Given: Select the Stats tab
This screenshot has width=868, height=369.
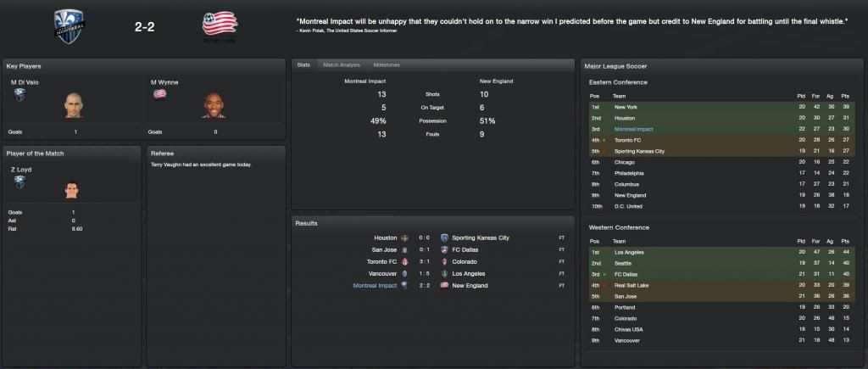Looking at the screenshot, I should click(x=304, y=64).
